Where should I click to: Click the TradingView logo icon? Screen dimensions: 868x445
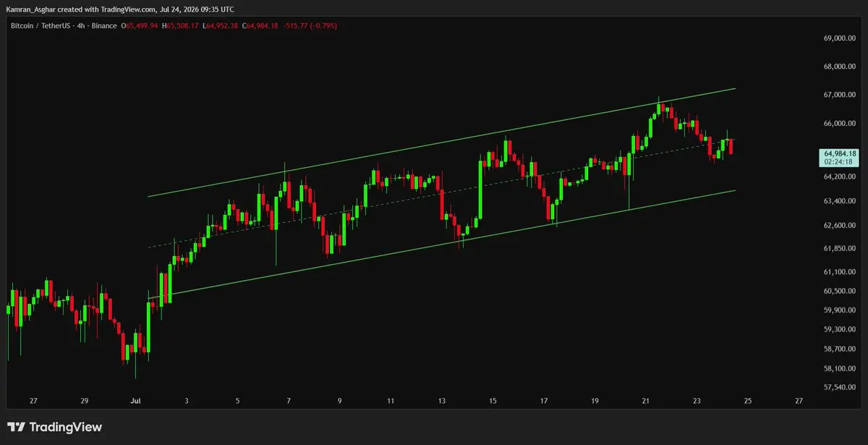coord(17,427)
